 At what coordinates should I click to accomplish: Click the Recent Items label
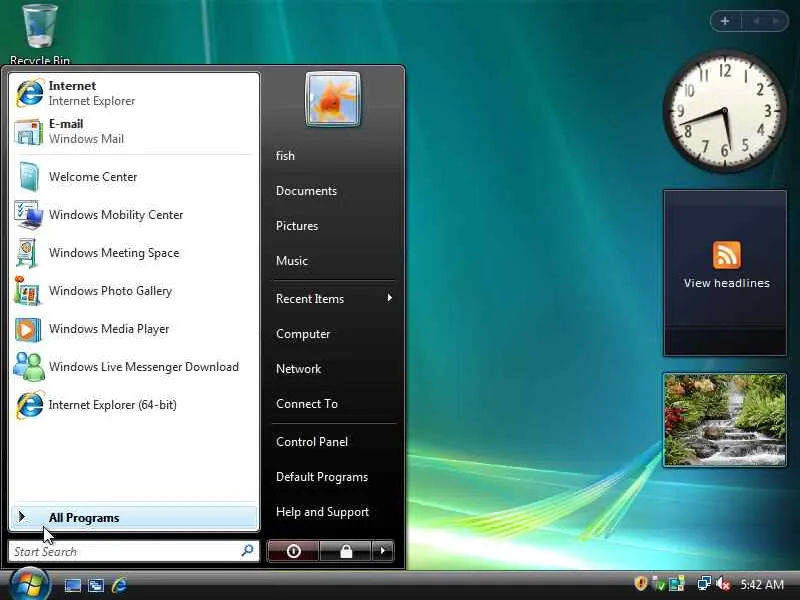coord(310,299)
